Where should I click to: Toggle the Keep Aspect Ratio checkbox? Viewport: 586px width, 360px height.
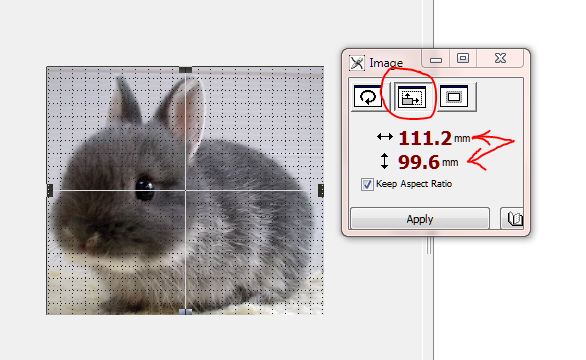pos(367,184)
